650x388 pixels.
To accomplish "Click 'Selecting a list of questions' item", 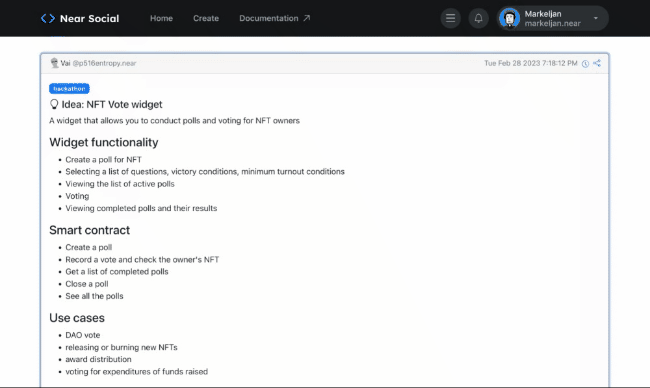I will (205, 172).
